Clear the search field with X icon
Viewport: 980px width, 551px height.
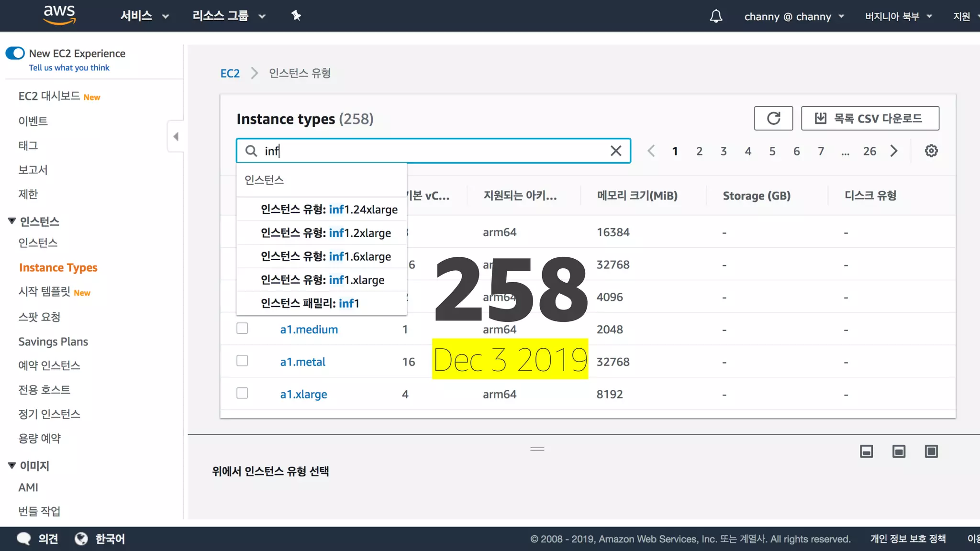616,151
